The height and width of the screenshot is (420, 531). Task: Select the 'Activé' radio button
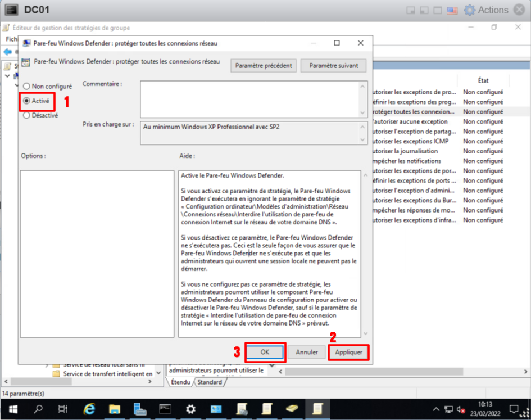coord(26,101)
